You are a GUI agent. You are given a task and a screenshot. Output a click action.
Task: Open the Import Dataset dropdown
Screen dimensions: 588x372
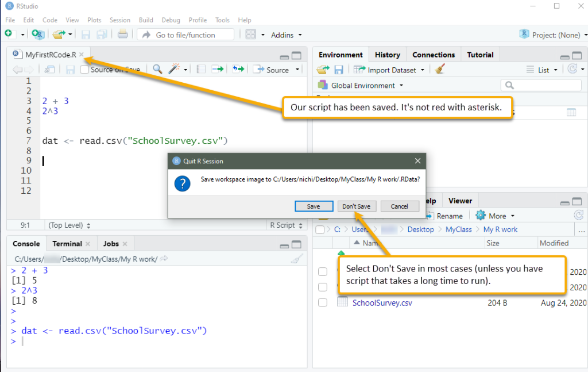click(389, 70)
